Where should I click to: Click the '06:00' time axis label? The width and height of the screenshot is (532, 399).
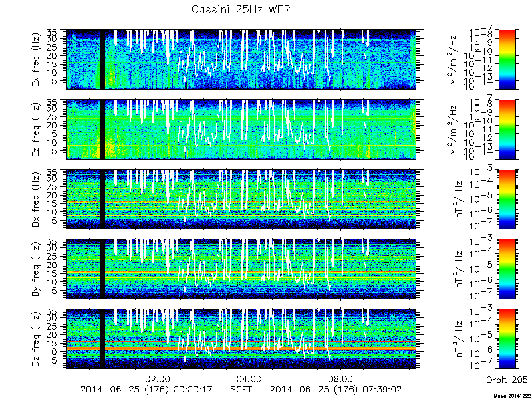(x=340, y=378)
